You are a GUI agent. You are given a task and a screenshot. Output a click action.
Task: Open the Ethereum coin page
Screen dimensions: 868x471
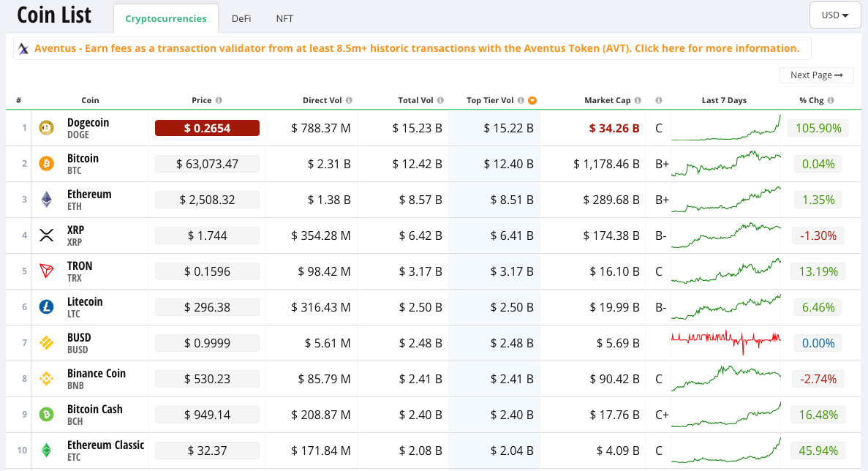[89, 195]
